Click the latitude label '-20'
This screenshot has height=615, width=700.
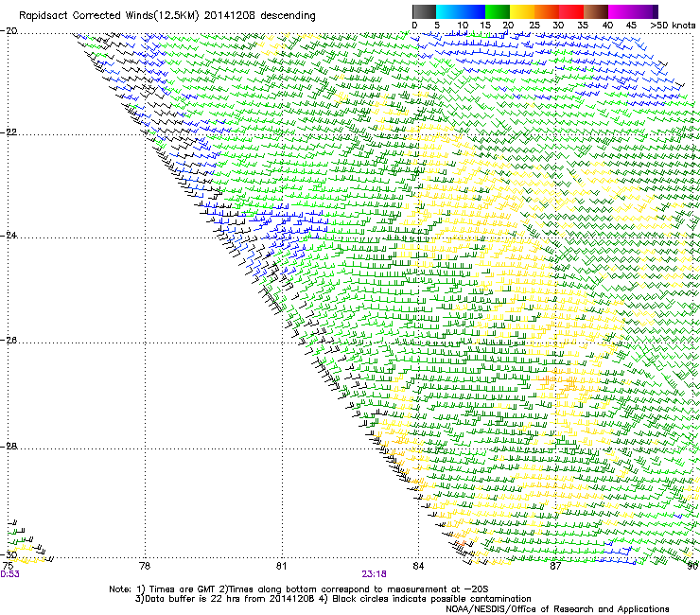point(9,31)
